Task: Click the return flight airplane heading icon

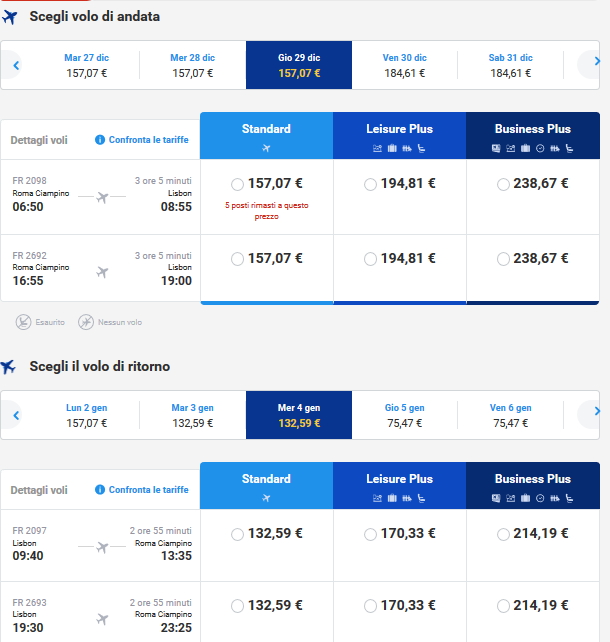Action: pyautogui.click(x=10, y=367)
